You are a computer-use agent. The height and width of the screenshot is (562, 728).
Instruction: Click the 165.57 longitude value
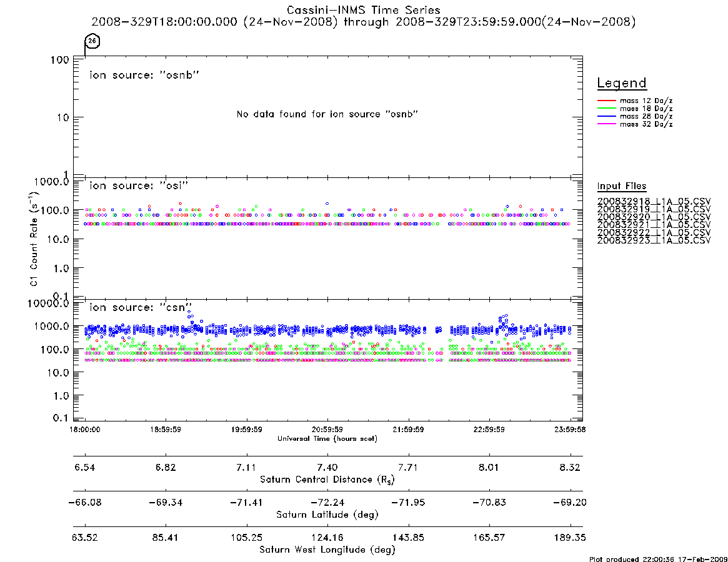(489, 538)
